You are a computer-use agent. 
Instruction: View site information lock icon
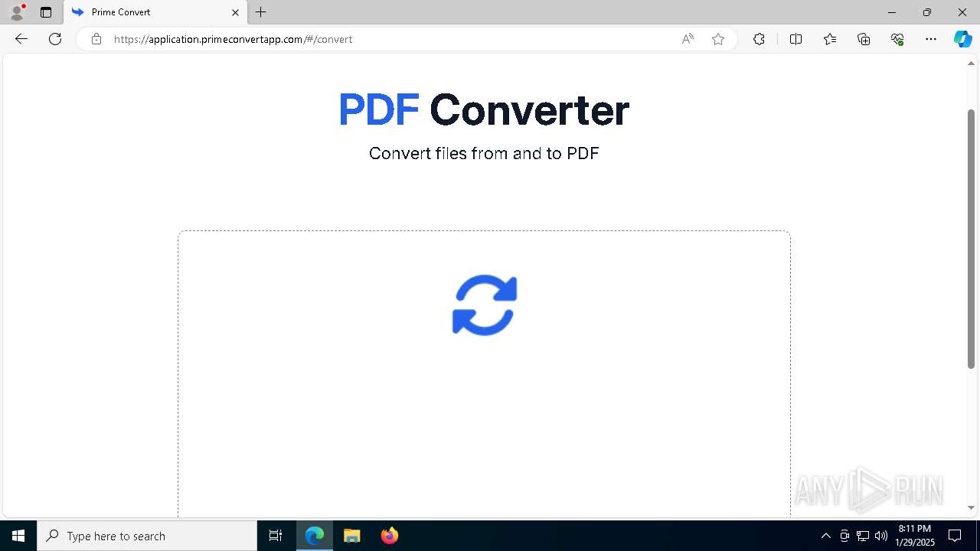tap(96, 39)
